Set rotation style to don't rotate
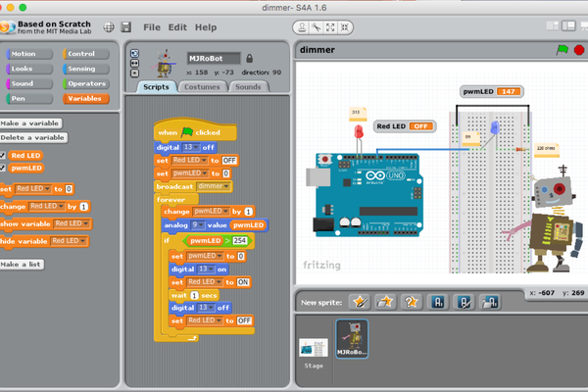The height and width of the screenshot is (392, 588). click(134, 73)
